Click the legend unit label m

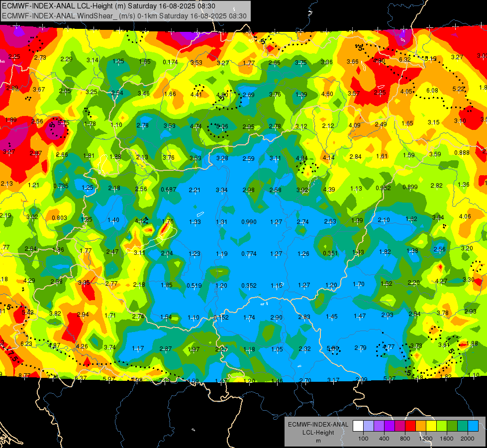pyautogui.click(x=318, y=441)
